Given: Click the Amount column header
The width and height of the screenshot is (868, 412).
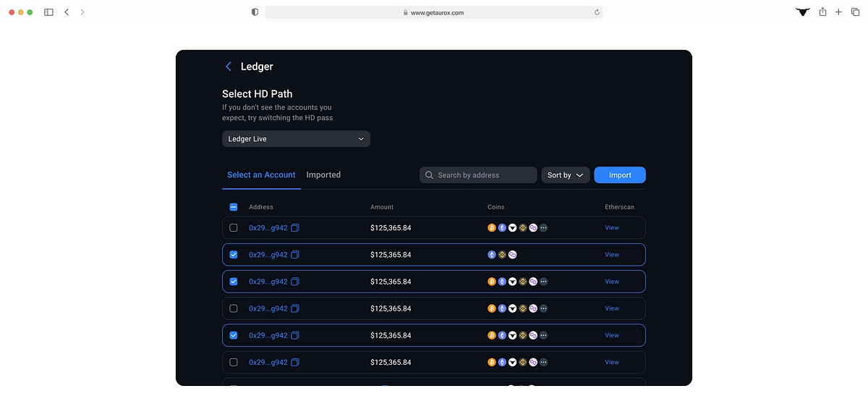Looking at the screenshot, I should pyautogui.click(x=382, y=207).
